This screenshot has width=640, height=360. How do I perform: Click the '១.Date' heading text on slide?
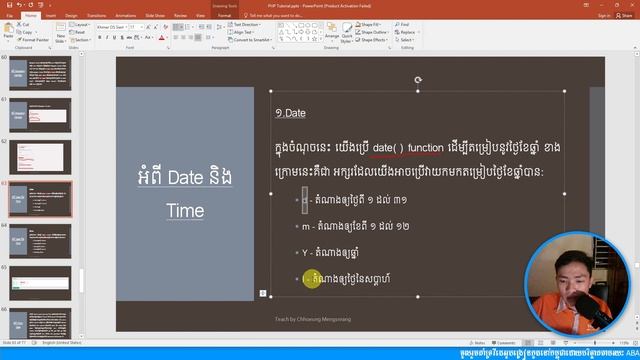tap(290, 113)
